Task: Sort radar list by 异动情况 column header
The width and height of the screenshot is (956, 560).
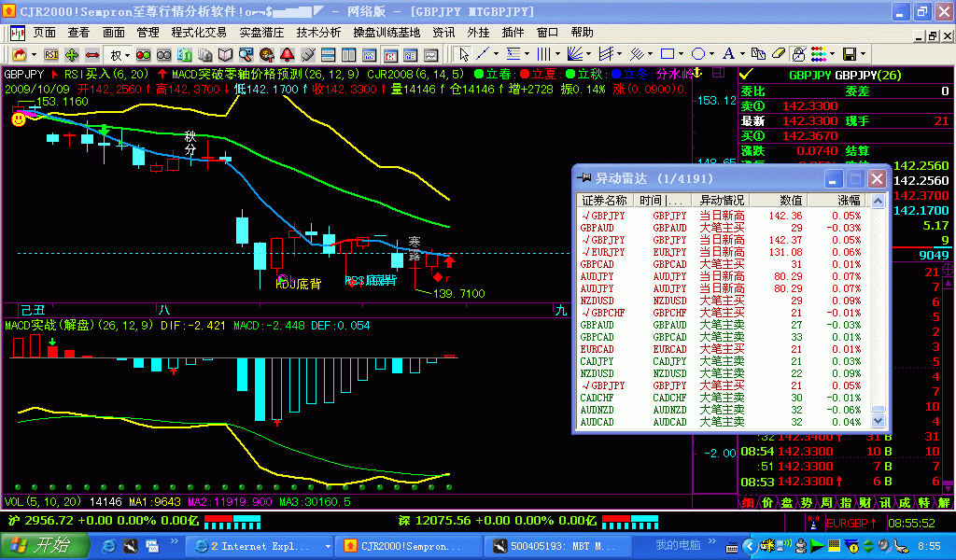Action: pos(722,201)
